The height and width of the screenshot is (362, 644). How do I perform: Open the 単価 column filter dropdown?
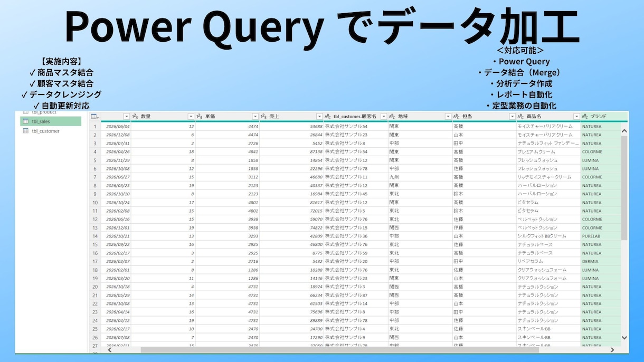[x=255, y=116]
